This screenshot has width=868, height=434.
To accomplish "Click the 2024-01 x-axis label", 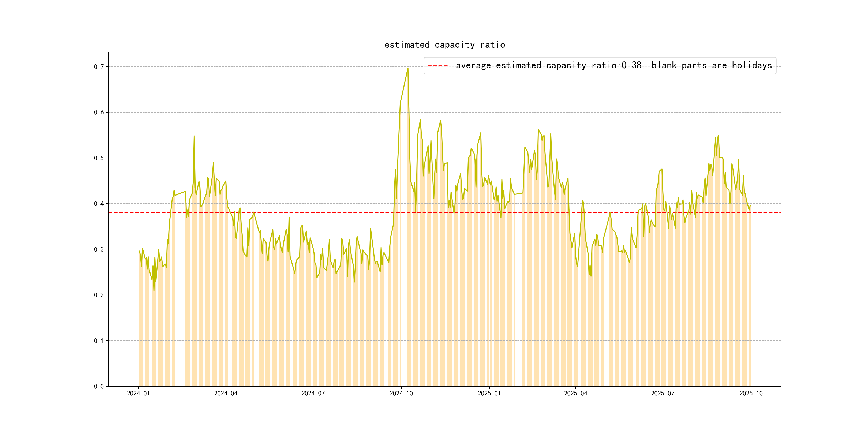I will [x=138, y=393].
